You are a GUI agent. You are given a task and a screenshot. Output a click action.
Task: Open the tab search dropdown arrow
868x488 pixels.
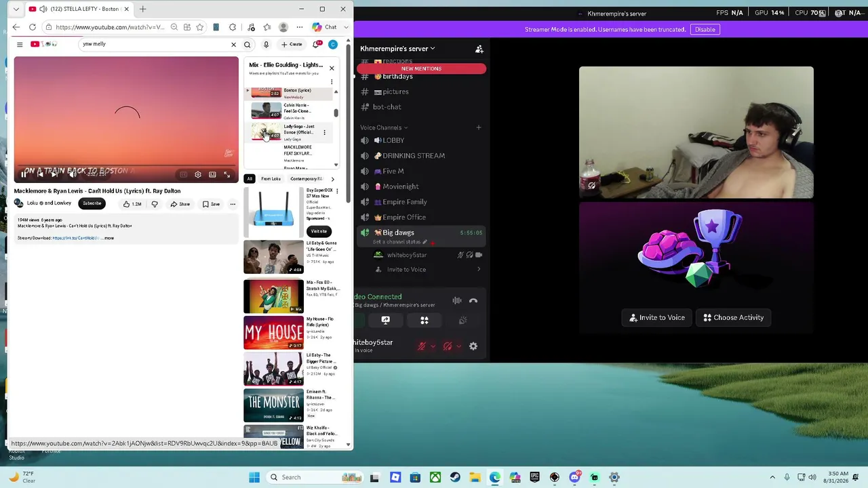click(16, 9)
